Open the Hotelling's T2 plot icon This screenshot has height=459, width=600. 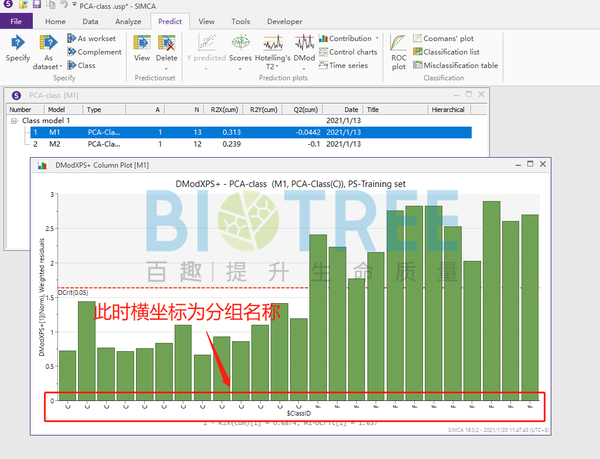pos(273,42)
